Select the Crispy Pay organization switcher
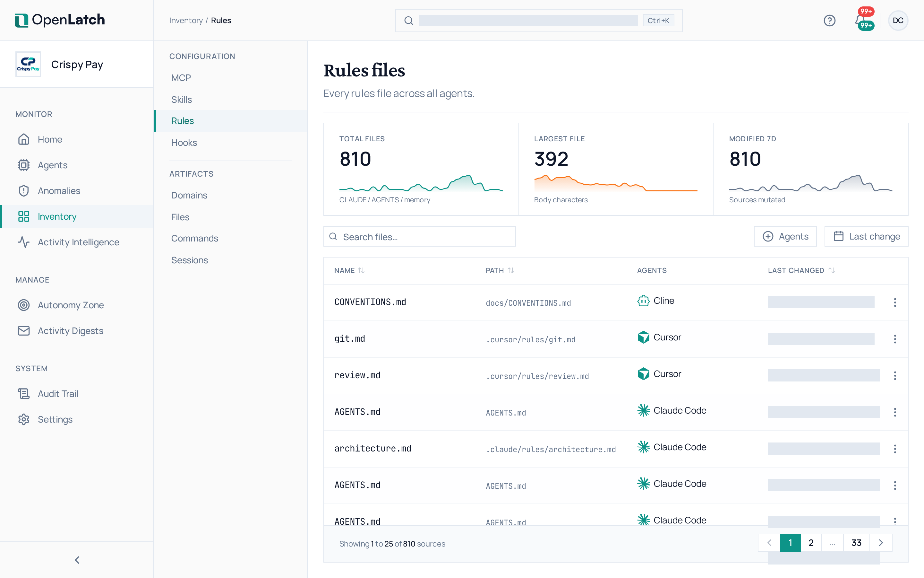 77,64
